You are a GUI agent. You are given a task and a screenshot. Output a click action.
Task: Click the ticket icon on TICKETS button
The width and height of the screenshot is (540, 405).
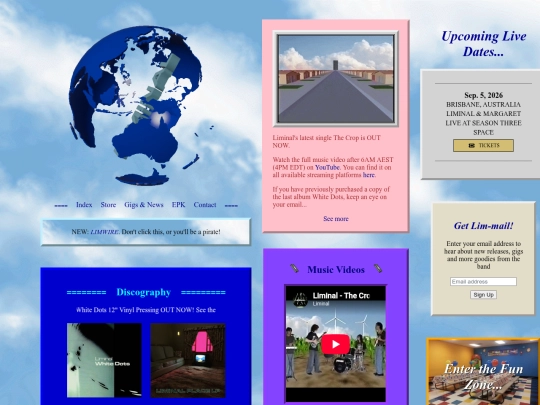click(x=471, y=145)
